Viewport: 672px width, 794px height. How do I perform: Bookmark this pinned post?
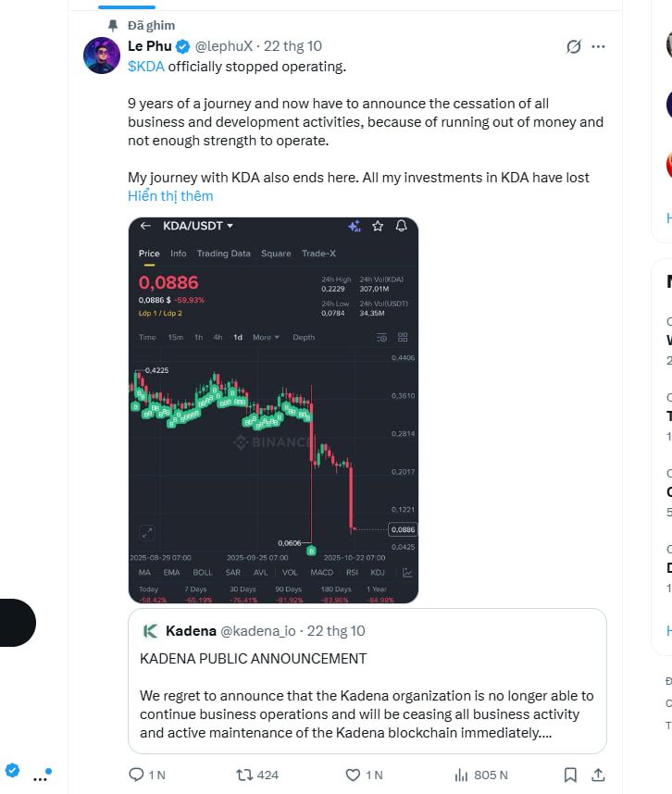[570, 775]
